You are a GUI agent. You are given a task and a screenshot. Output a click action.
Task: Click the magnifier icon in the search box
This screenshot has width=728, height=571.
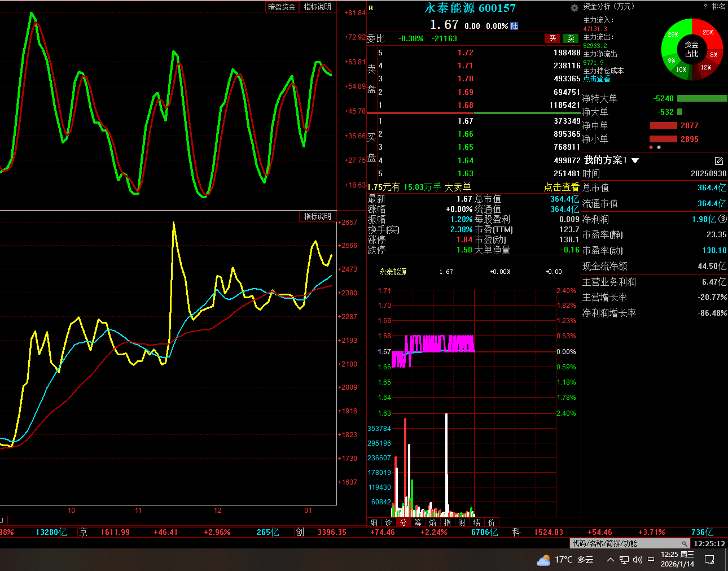click(684, 543)
